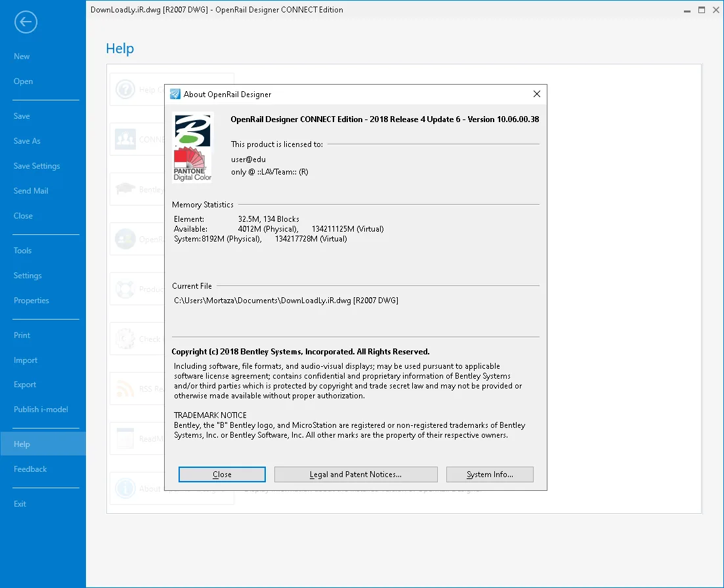Click the Help page heading
The width and height of the screenshot is (724, 588).
click(120, 49)
